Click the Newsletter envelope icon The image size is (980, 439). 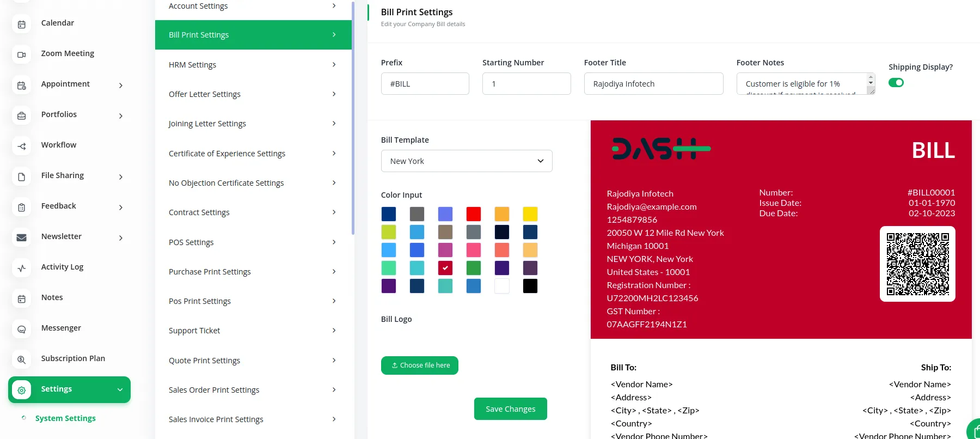tap(22, 237)
